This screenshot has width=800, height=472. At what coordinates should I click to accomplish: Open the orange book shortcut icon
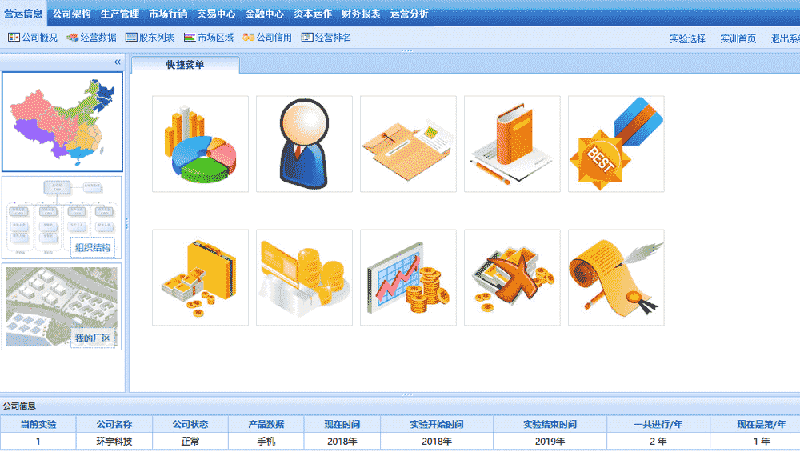point(512,143)
